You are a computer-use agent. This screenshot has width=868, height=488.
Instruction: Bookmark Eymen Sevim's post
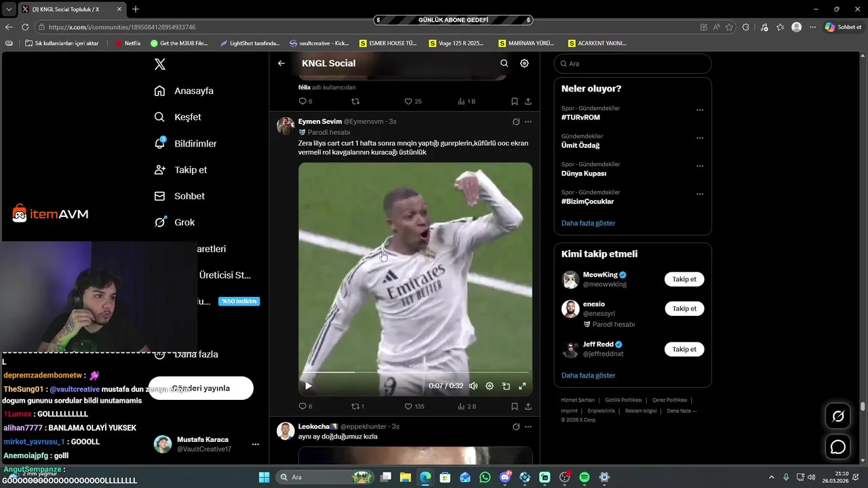(514, 407)
